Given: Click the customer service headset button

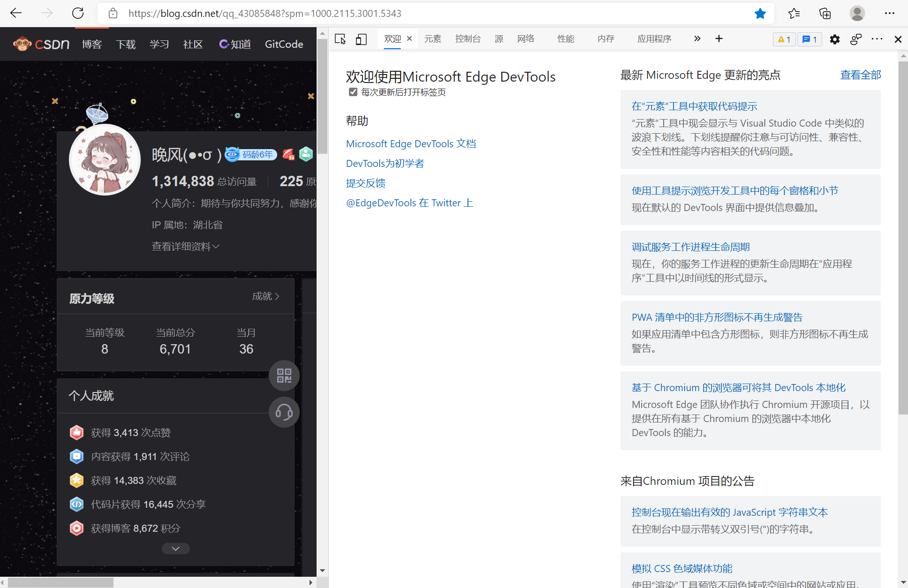Looking at the screenshot, I should tap(284, 412).
